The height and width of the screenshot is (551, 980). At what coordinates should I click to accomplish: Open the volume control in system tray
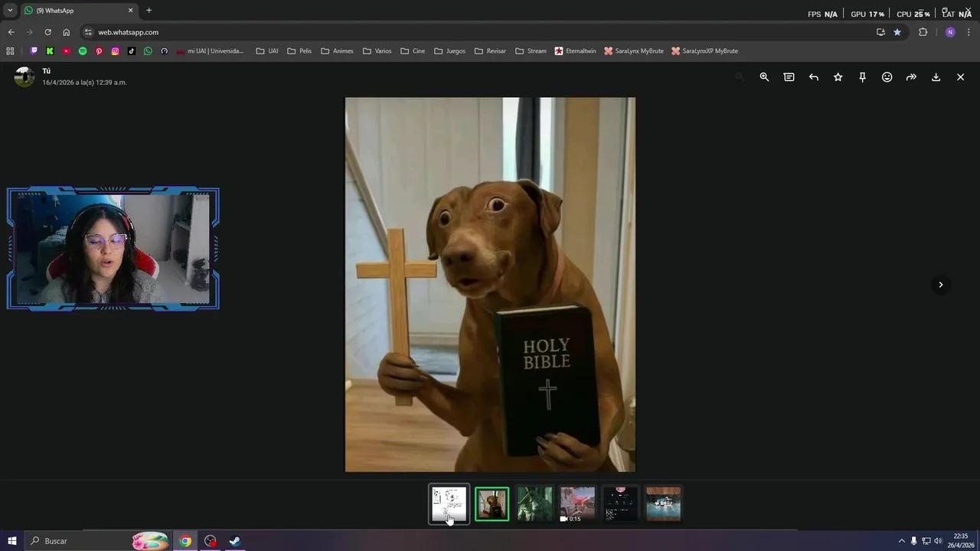coord(938,541)
